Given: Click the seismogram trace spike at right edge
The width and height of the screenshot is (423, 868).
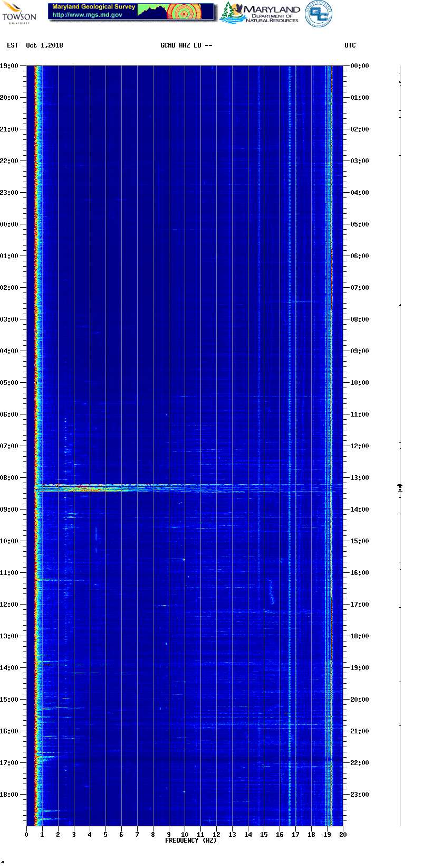Looking at the screenshot, I should 400,487.
